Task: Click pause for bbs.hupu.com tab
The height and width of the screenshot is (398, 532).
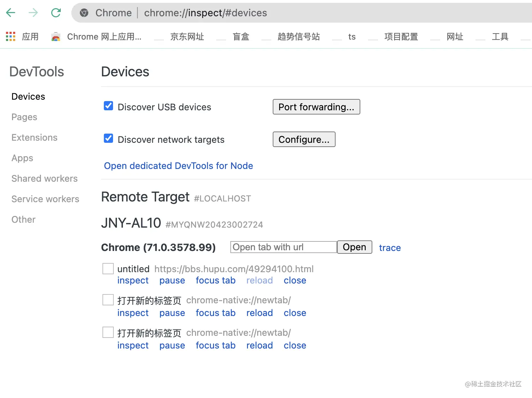Action: coord(172,280)
